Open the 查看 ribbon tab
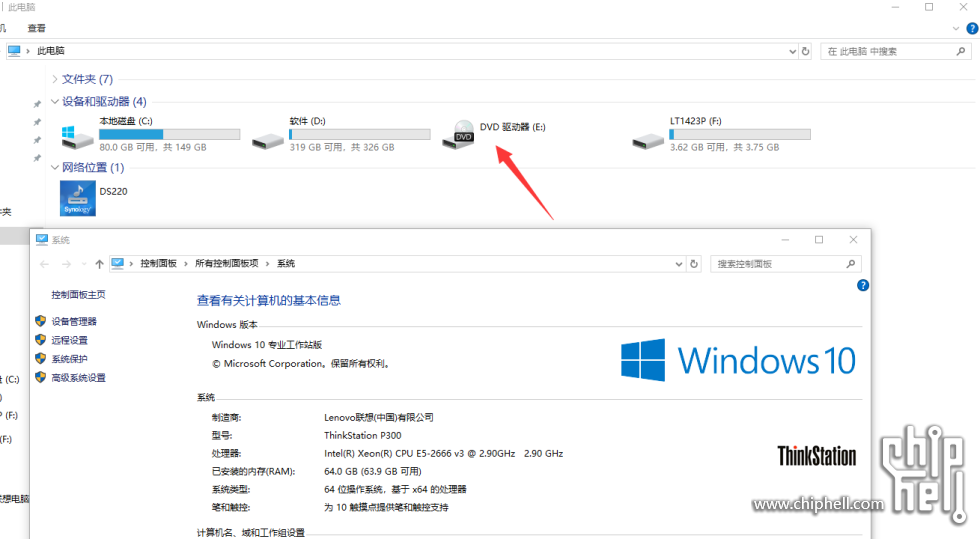980x539 pixels. point(36,28)
